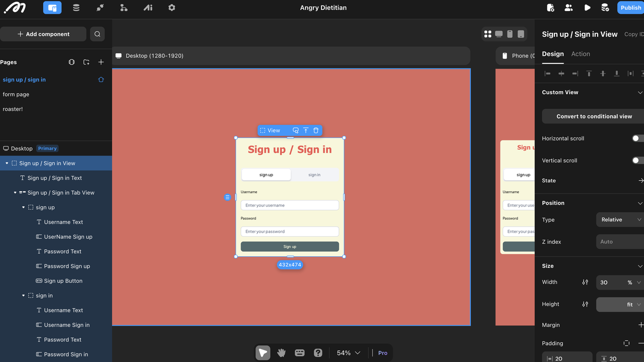644x362 pixels.
Task: Click Copy ID link in inspector
Action: coord(634,34)
